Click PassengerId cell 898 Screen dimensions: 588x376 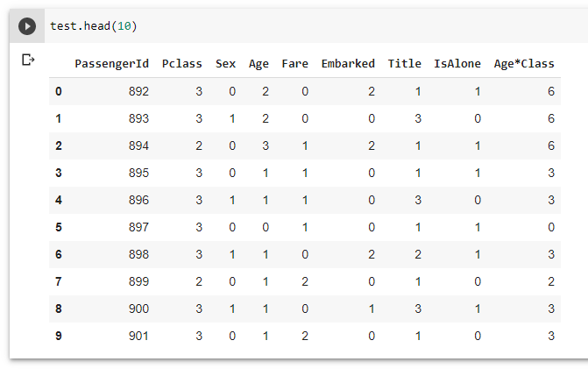(x=138, y=254)
